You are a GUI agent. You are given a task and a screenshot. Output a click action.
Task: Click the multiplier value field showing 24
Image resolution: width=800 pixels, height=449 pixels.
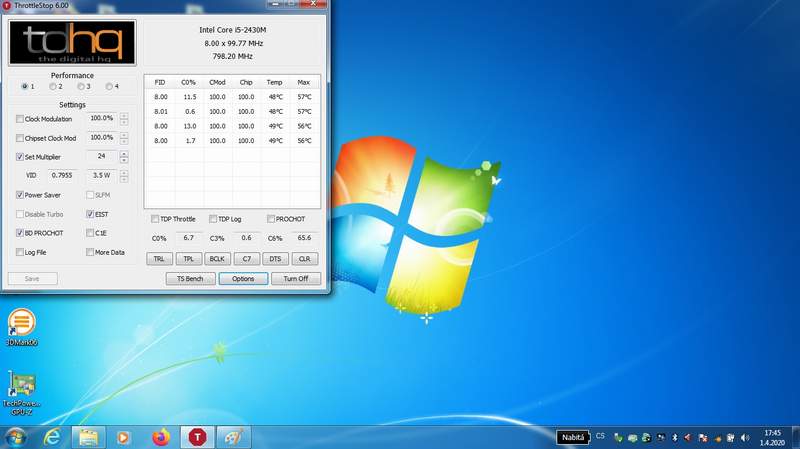102,157
